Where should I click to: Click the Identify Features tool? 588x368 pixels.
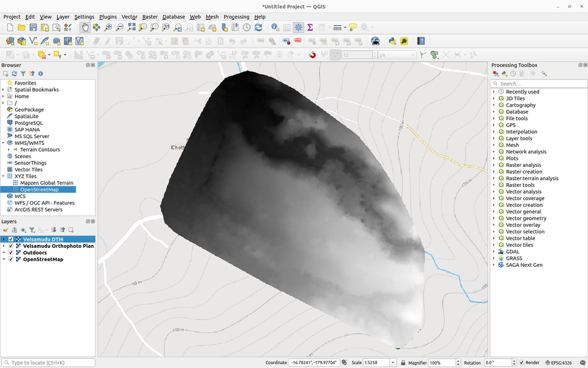[276, 27]
